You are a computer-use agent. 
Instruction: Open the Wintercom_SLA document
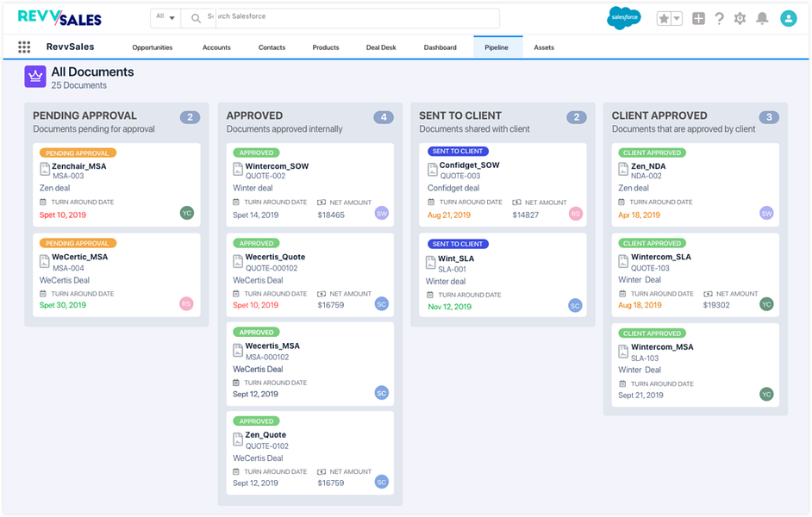tap(661, 257)
